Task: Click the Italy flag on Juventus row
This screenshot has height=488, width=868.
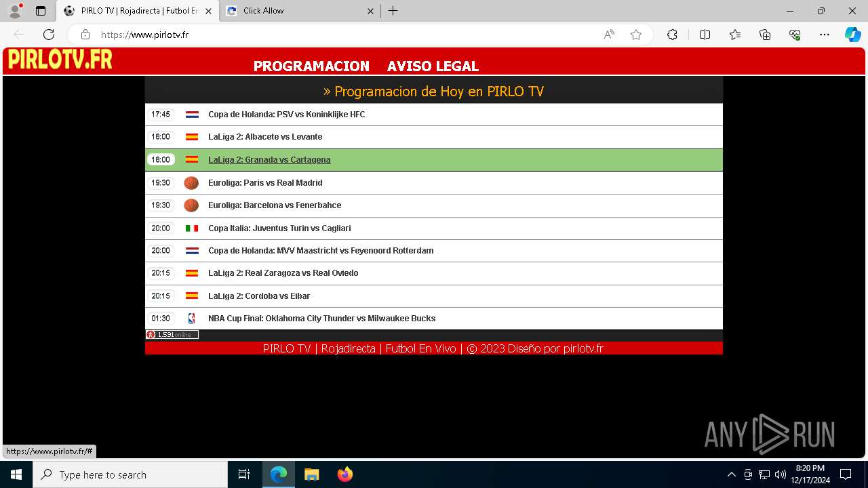Action: pyautogui.click(x=192, y=228)
